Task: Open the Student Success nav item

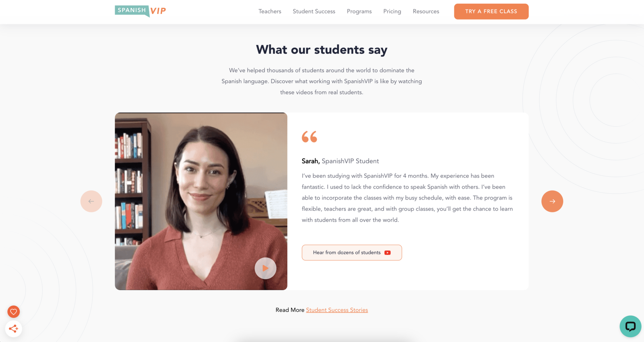Action: (x=314, y=11)
